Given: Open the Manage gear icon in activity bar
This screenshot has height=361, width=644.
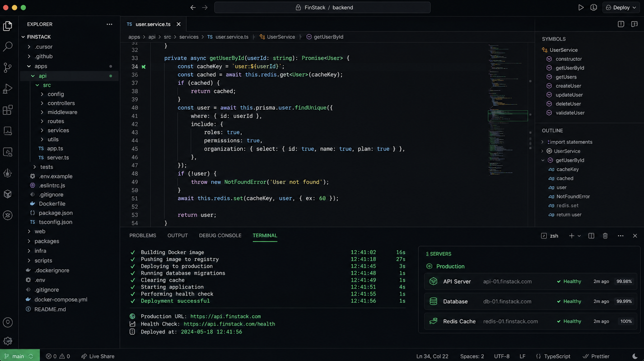Looking at the screenshot, I should [8, 341].
